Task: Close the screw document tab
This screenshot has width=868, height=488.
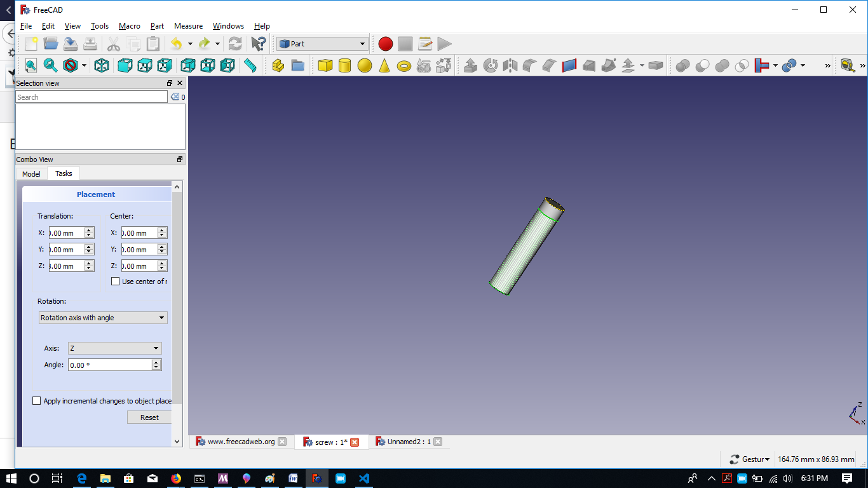Action: coord(355,442)
